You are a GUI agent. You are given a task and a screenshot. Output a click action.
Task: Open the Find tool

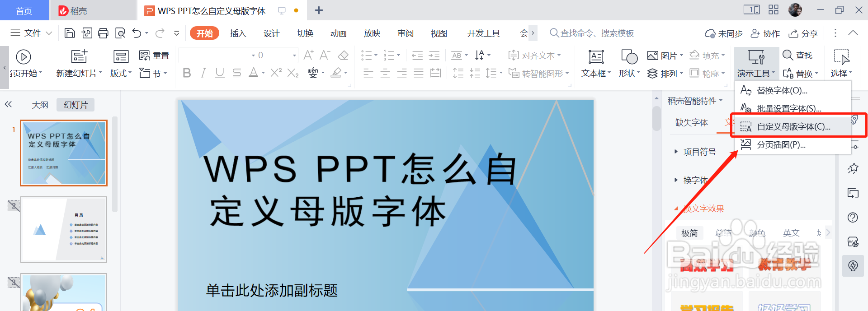(797, 55)
